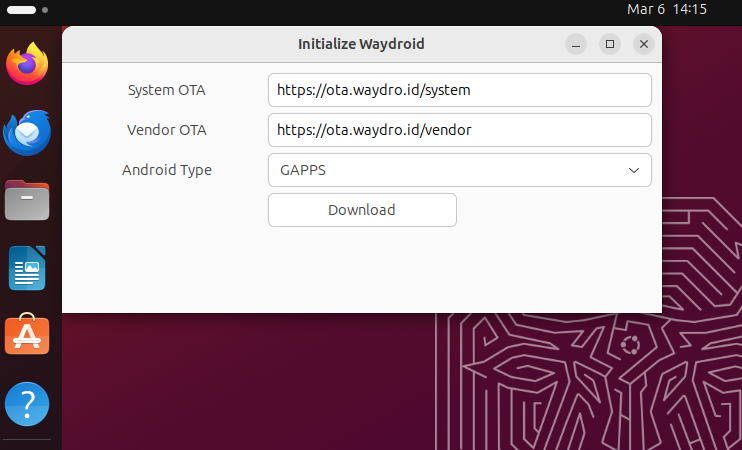Image resolution: width=742 pixels, height=450 pixels.
Task: Minimize the Initialize Waydroid window
Action: coord(576,44)
